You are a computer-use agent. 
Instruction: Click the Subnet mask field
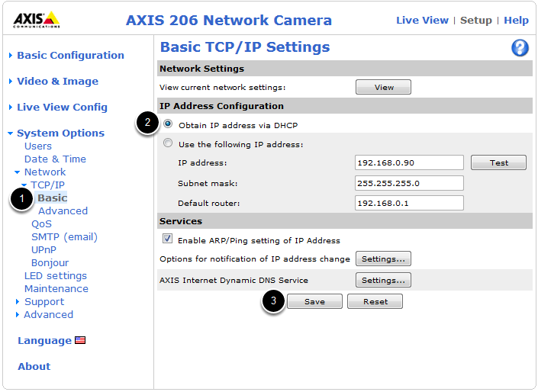pos(409,183)
